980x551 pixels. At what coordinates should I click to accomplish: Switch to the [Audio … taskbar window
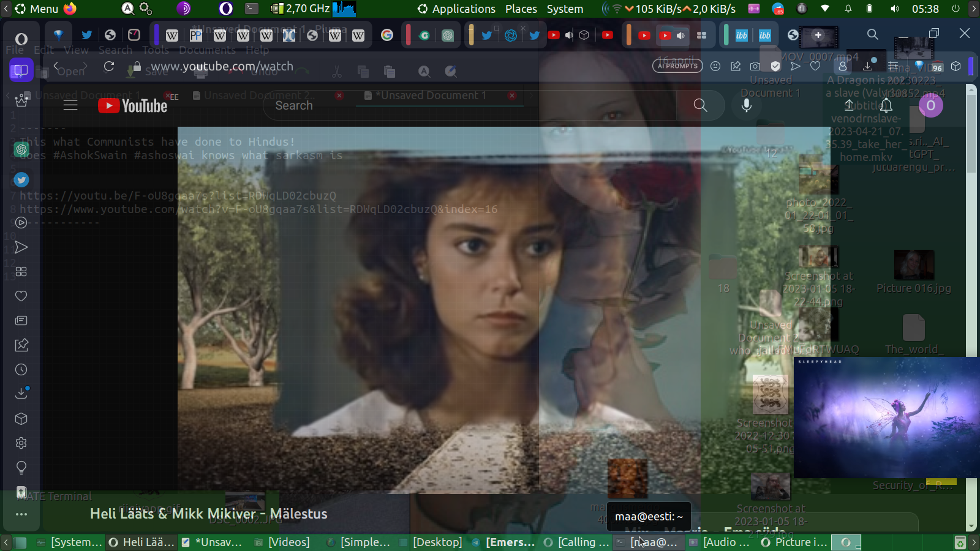coord(720,542)
